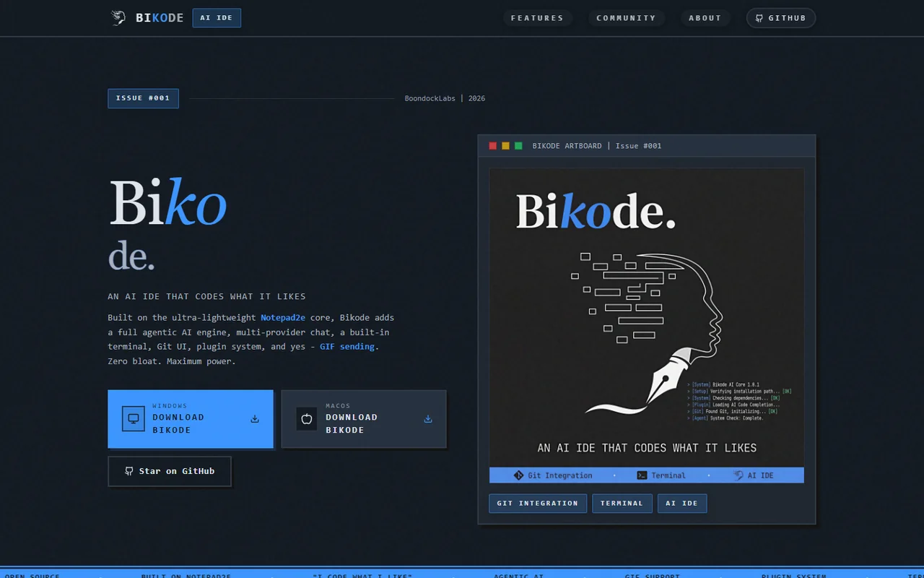
Task: Click green dot in artboard title bar
Action: click(518, 146)
